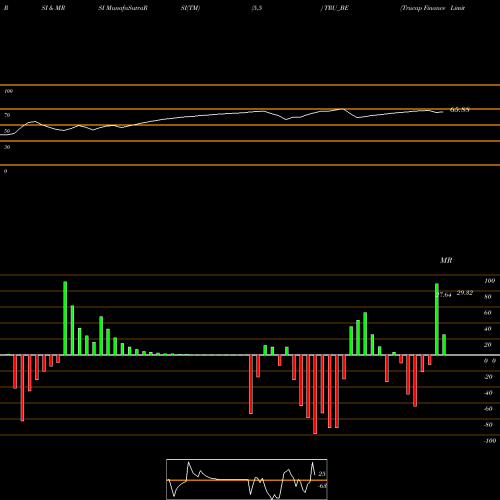Click the -60 label on MR axis
Screen dimensions: 500x500
point(488,409)
